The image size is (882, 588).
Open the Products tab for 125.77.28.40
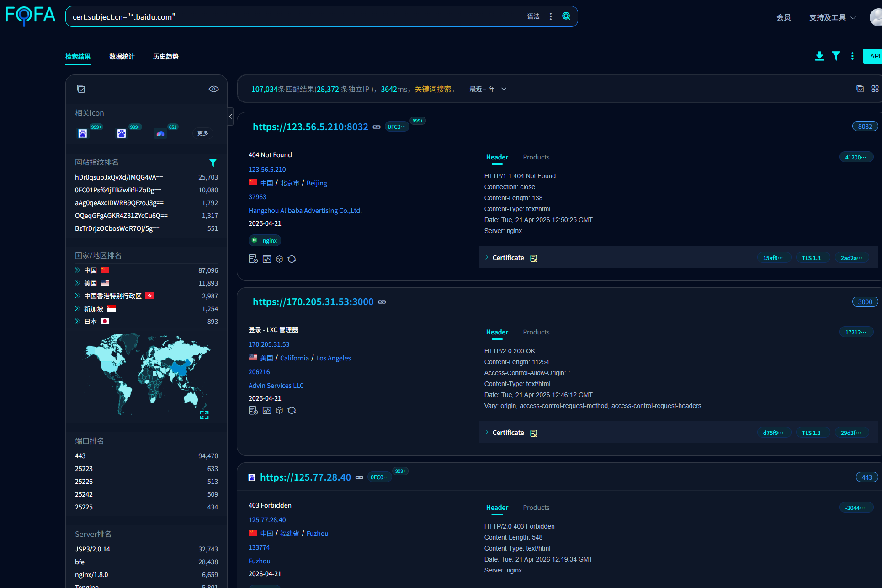pyautogui.click(x=536, y=508)
